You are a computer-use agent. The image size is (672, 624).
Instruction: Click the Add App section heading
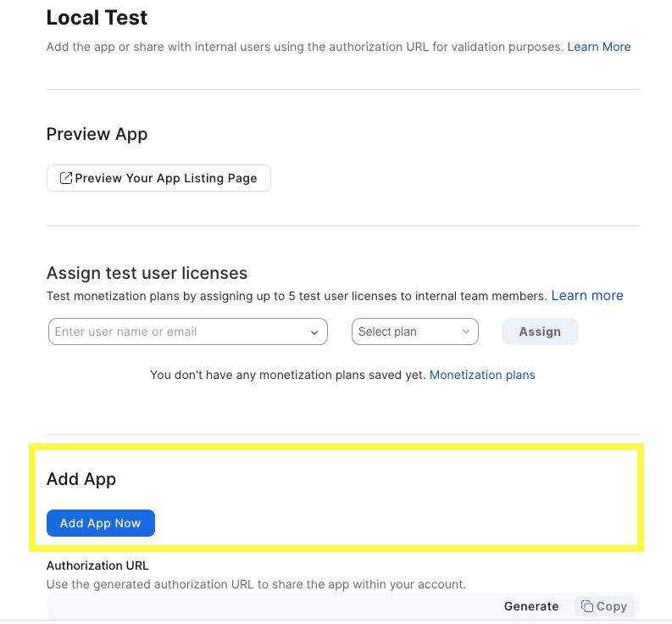point(81,479)
